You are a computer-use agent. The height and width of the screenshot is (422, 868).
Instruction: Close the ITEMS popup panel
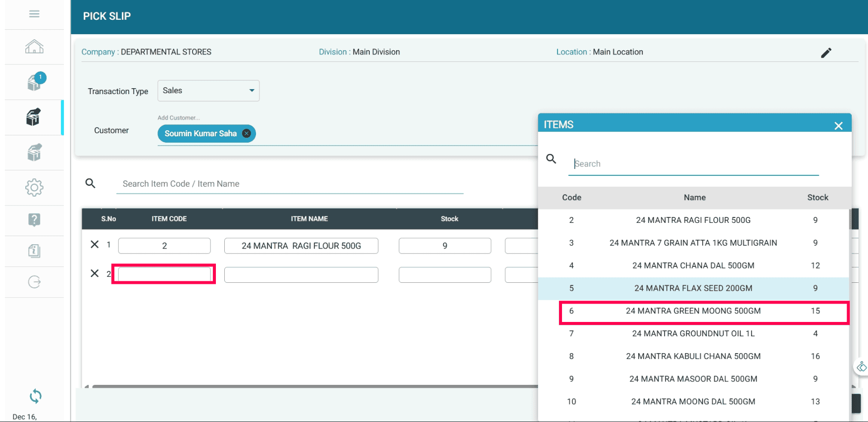click(x=838, y=126)
